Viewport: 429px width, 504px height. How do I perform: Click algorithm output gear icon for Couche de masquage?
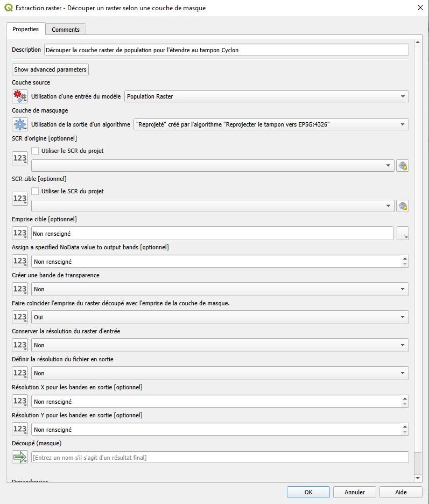(20, 125)
